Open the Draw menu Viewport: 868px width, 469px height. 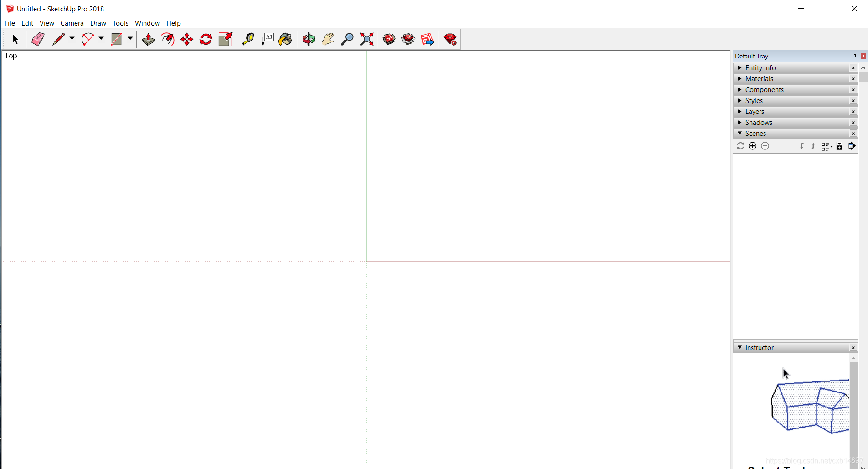pos(98,23)
